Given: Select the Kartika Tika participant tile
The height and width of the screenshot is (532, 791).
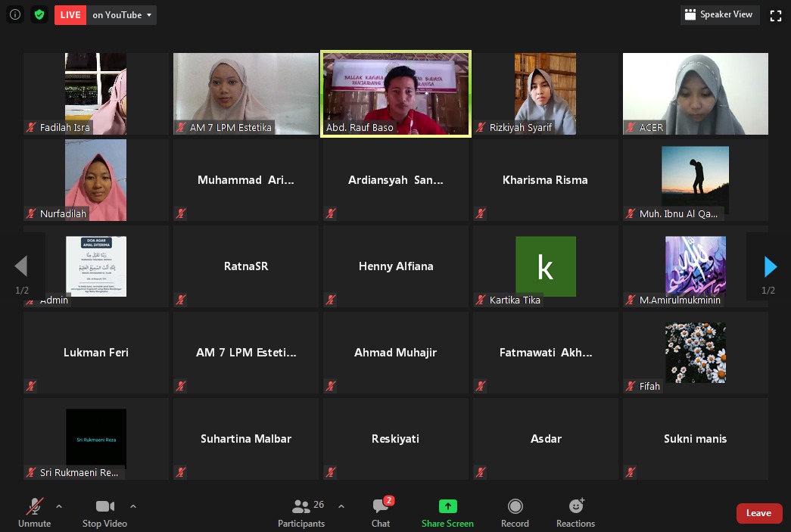Looking at the screenshot, I should pos(545,266).
